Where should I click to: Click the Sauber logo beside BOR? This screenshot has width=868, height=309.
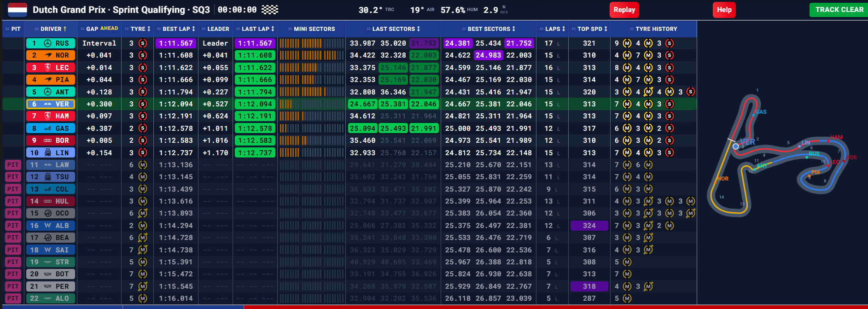47,140
